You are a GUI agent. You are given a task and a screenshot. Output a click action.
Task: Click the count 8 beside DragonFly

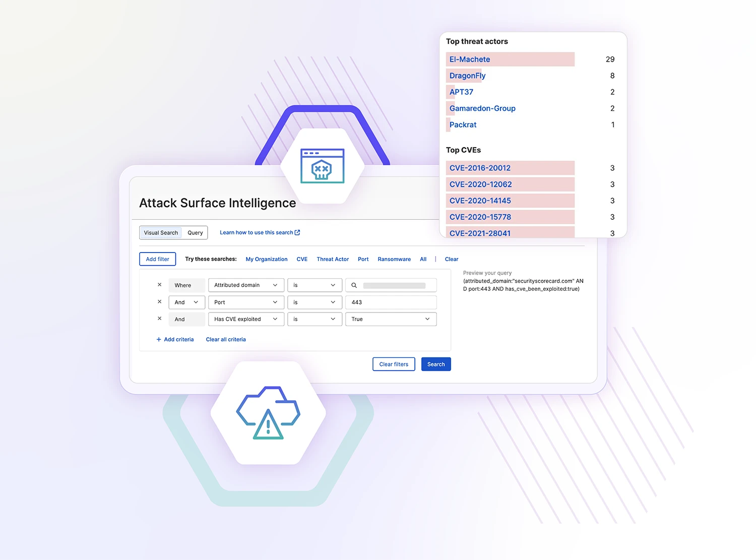612,76
